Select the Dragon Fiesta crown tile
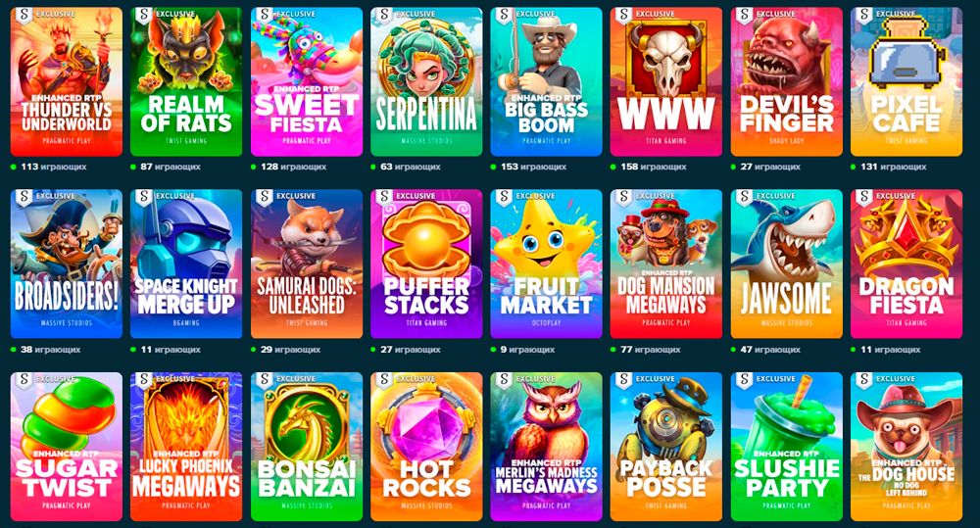This screenshot has width=980, height=528. (x=906, y=264)
